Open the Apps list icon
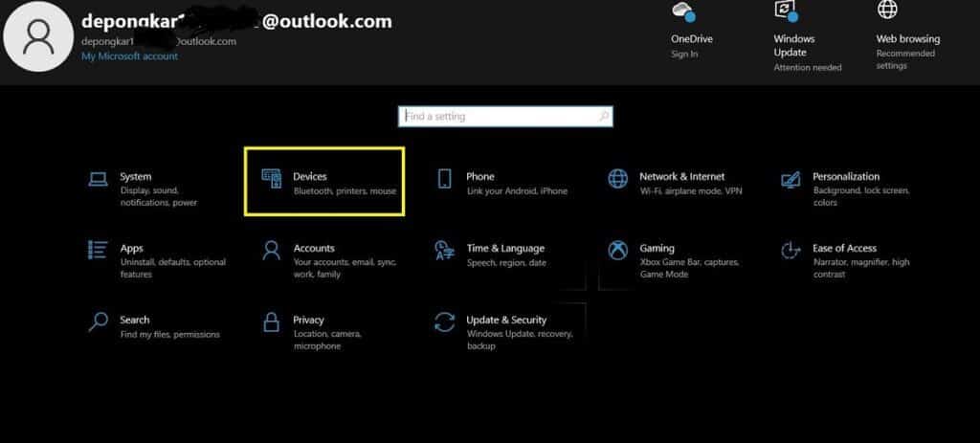Image resolution: width=980 pixels, height=443 pixels. pos(99,251)
